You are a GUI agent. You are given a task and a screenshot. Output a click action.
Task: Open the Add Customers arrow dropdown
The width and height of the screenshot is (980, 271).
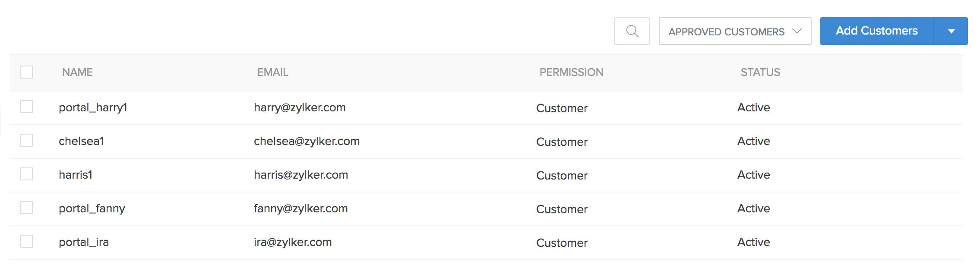(951, 31)
